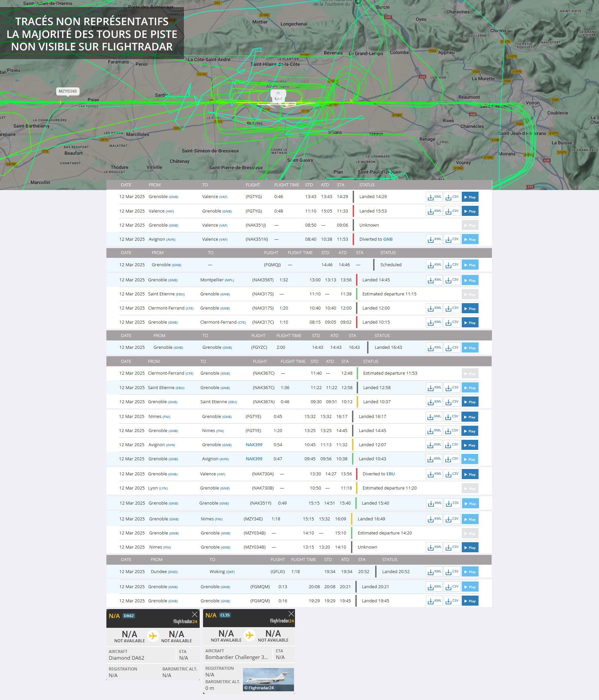The height and width of the screenshot is (700, 599).
Task: Download CSV for FGMQJ scheduled flight
Action: point(451,265)
